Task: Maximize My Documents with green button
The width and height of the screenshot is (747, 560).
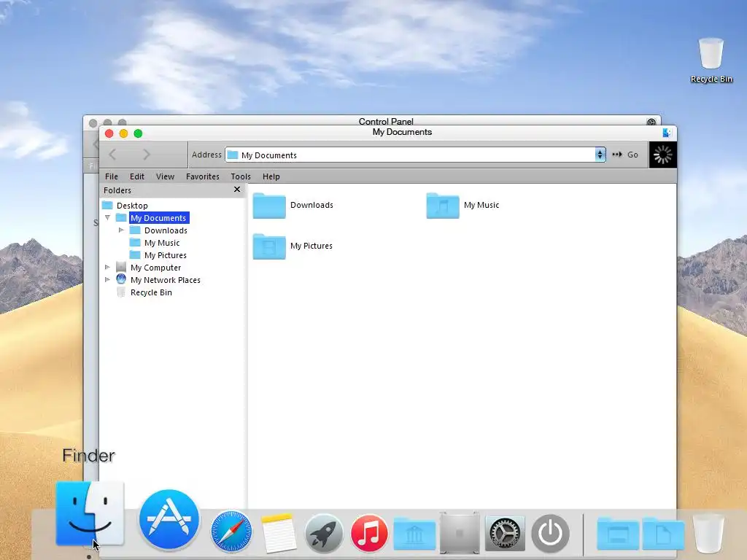Action: click(138, 133)
